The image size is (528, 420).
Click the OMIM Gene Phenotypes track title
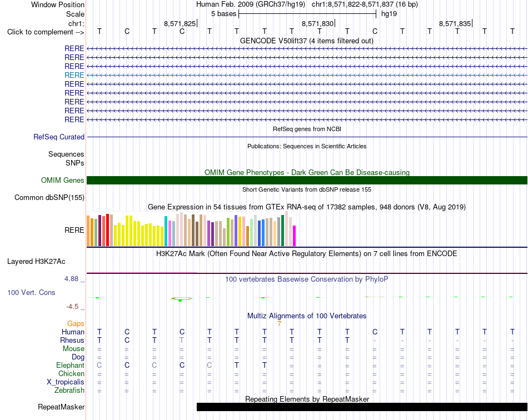307,172
